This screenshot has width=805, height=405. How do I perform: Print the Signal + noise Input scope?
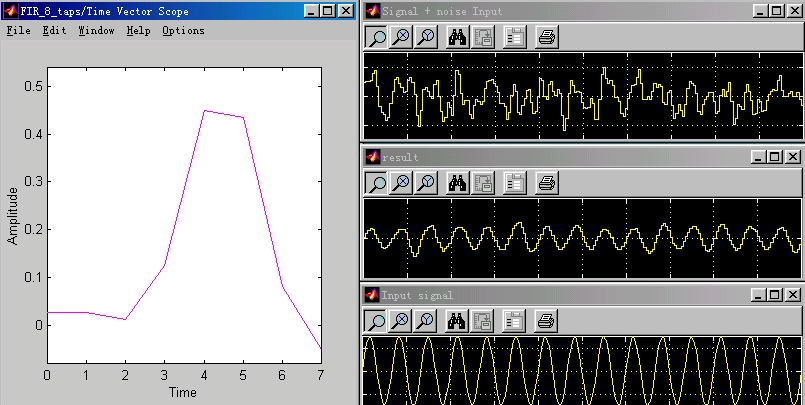click(547, 38)
